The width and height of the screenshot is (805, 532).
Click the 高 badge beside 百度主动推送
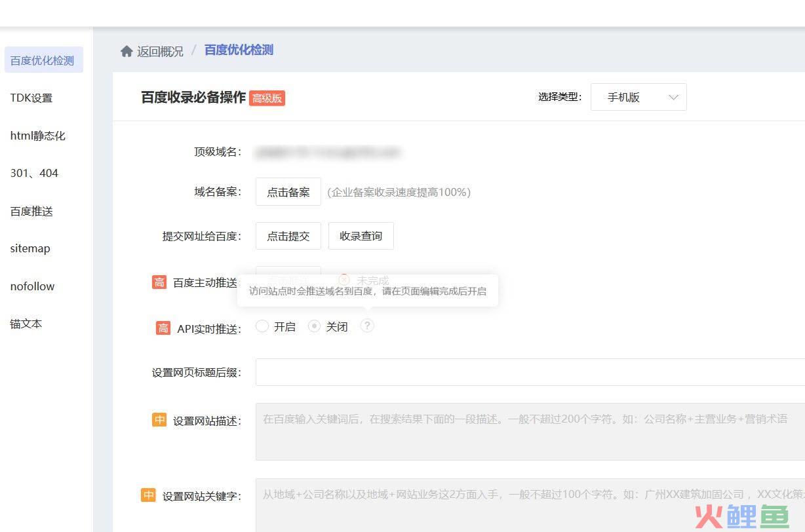pos(159,282)
